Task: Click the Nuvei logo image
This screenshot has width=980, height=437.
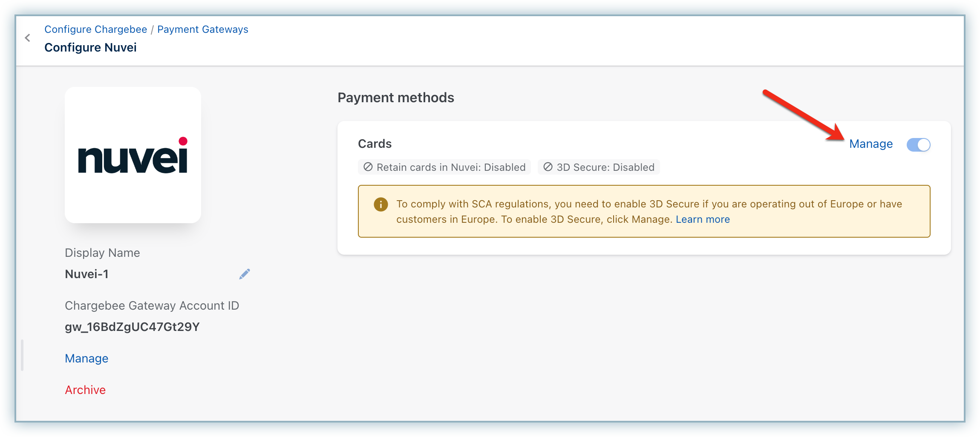Action: click(133, 155)
